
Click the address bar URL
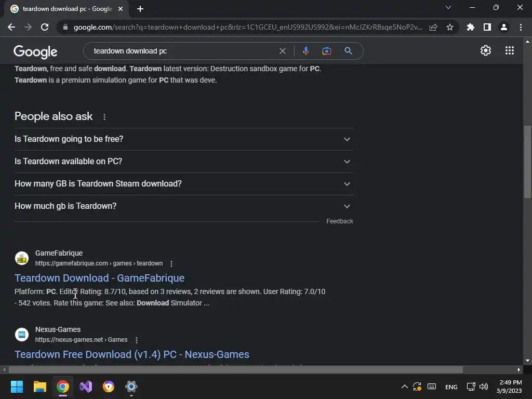248,27
